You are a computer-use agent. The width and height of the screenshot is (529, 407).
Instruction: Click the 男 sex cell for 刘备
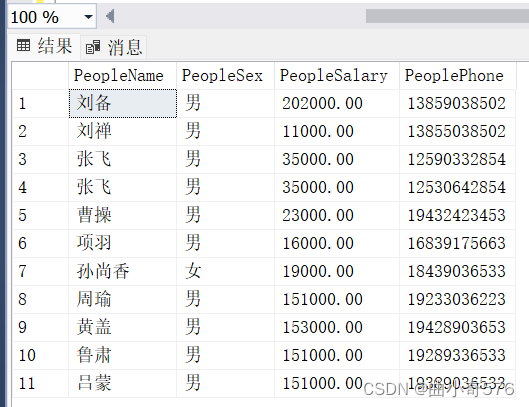[x=225, y=104]
